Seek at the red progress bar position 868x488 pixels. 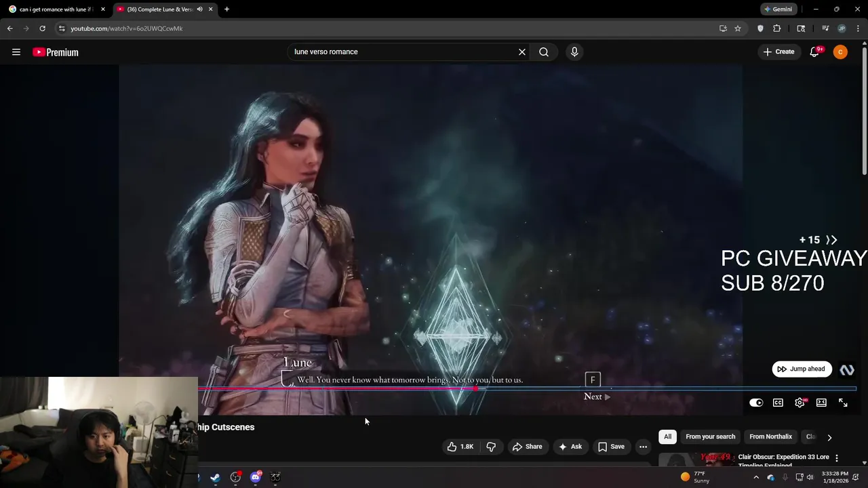click(x=475, y=388)
